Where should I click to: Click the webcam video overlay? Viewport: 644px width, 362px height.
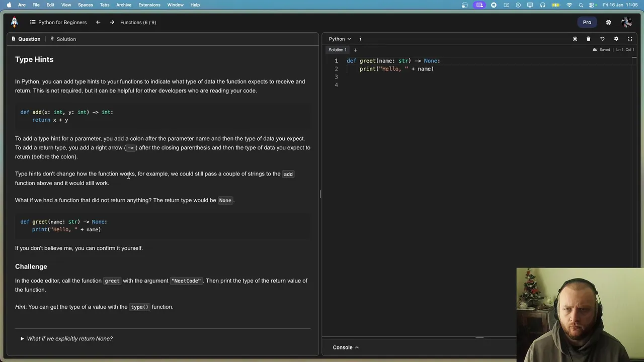click(580, 315)
